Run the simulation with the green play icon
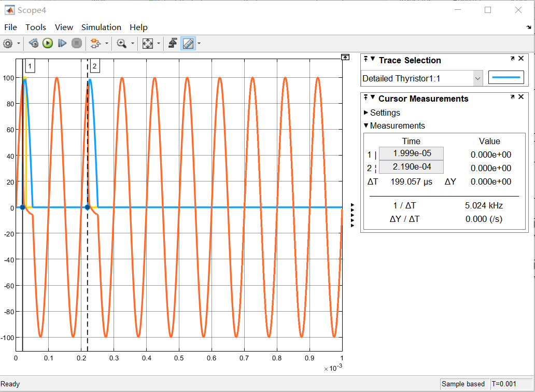Viewport: 535px width, 392px height. tap(48, 44)
